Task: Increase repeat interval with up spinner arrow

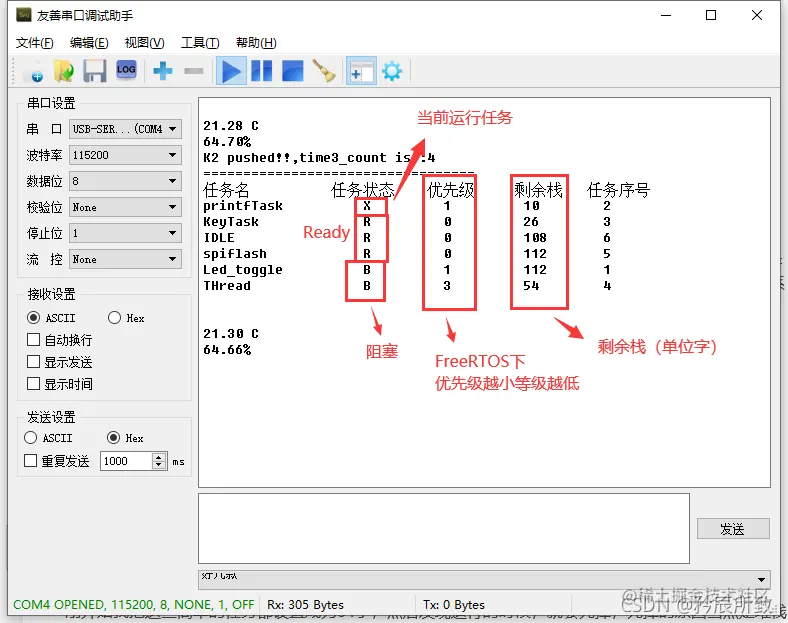Action: [x=159, y=457]
